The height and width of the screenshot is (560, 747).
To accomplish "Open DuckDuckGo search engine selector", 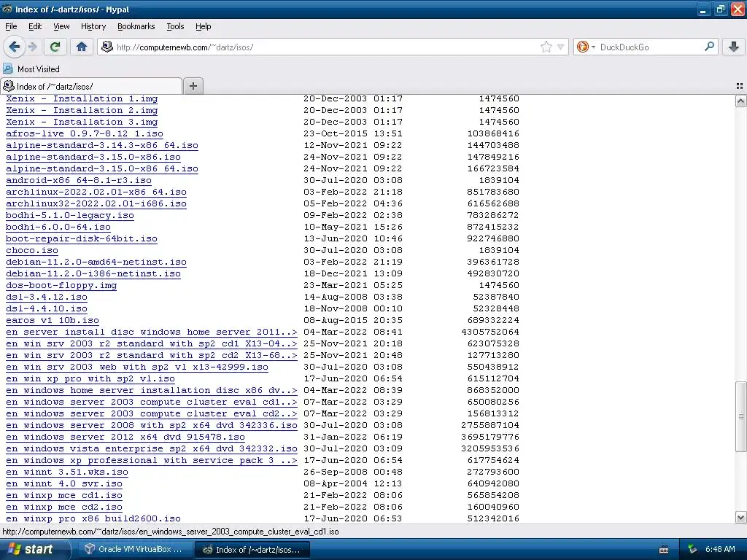I will point(586,47).
